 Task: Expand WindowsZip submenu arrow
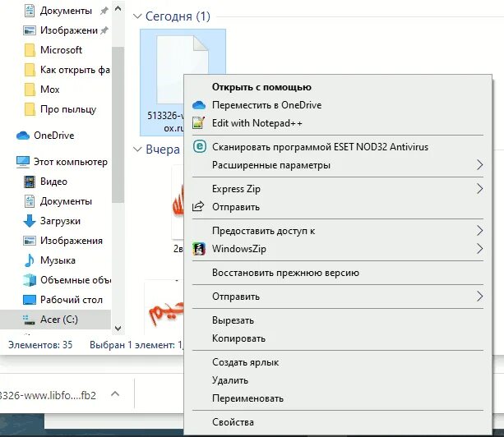[x=479, y=249]
